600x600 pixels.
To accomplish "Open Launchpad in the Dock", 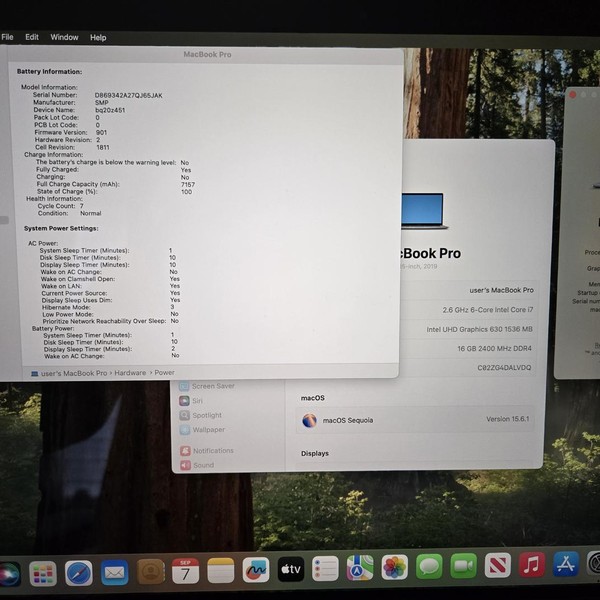I will [43, 574].
